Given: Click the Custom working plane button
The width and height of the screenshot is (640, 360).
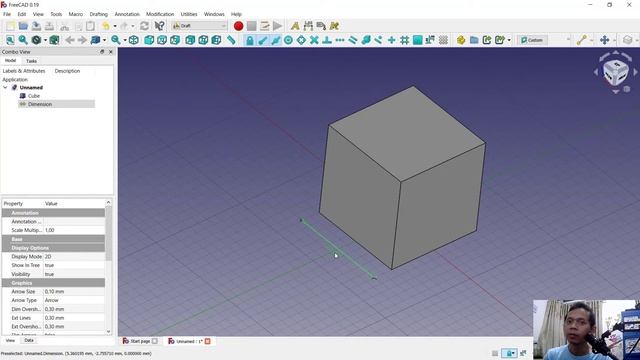Looking at the screenshot, I should pos(532,40).
